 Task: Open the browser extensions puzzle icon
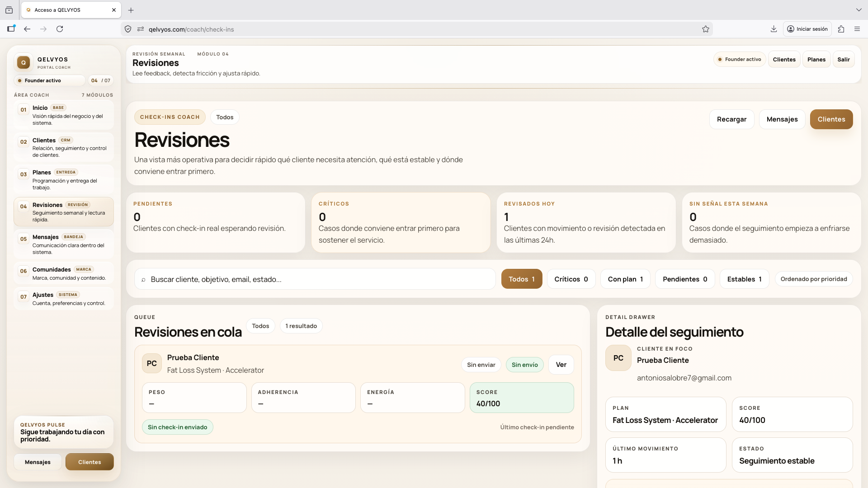[841, 28]
